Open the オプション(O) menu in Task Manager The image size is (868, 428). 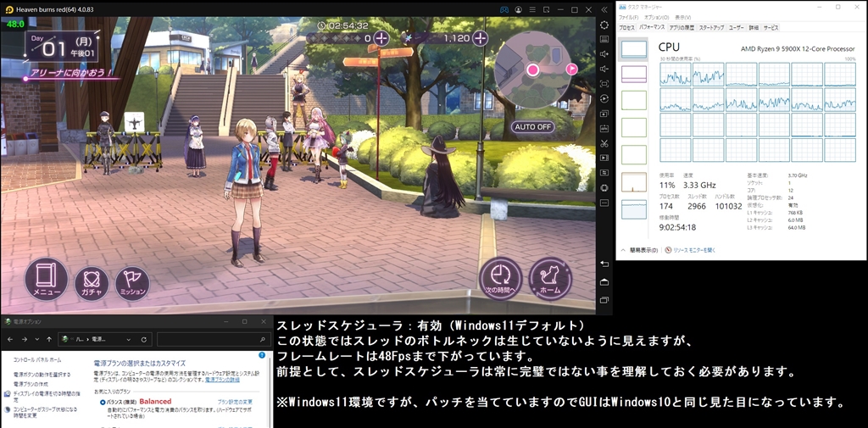click(x=657, y=18)
